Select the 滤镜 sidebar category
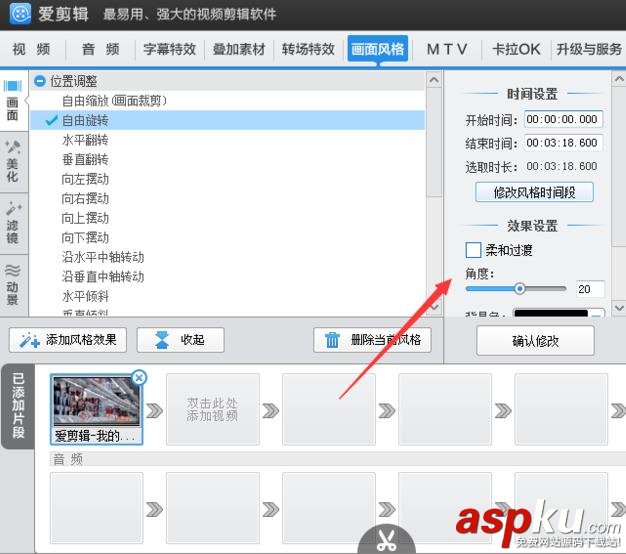The image size is (626, 554). [x=13, y=224]
